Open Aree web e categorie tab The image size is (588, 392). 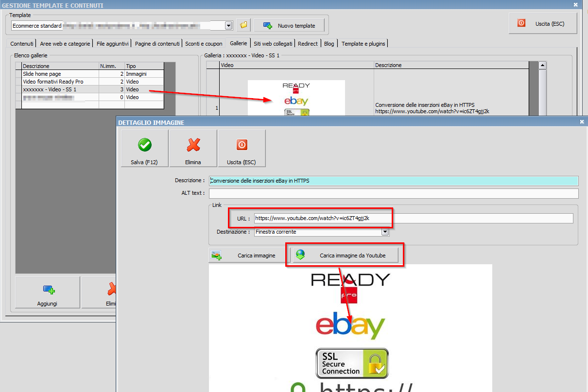(x=65, y=44)
